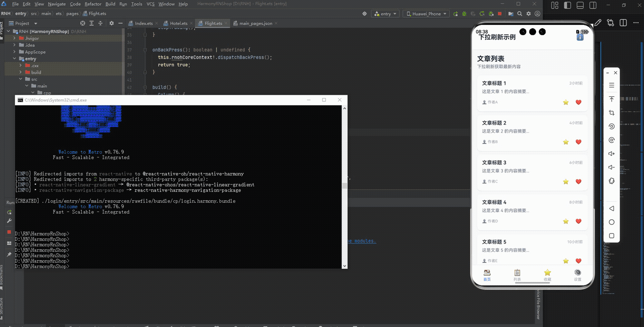644x327 pixels.
Task: Tap the heart icon on 文章标题 4 card
Action: click(x=578, y=221)
